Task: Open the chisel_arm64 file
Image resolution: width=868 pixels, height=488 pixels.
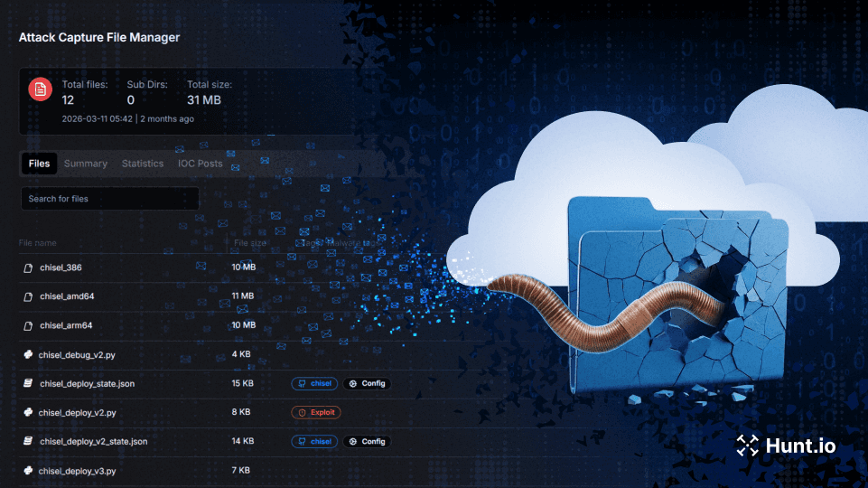Action: point(66,325)
